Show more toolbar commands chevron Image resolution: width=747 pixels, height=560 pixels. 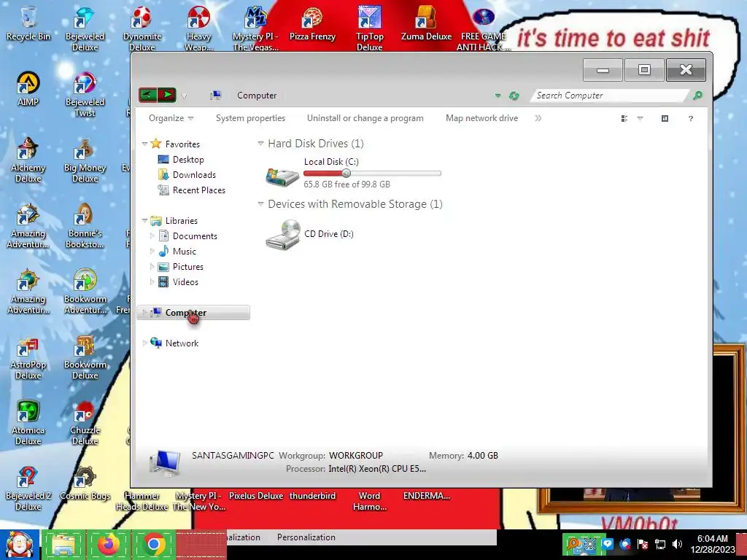(x=538, y=118)
